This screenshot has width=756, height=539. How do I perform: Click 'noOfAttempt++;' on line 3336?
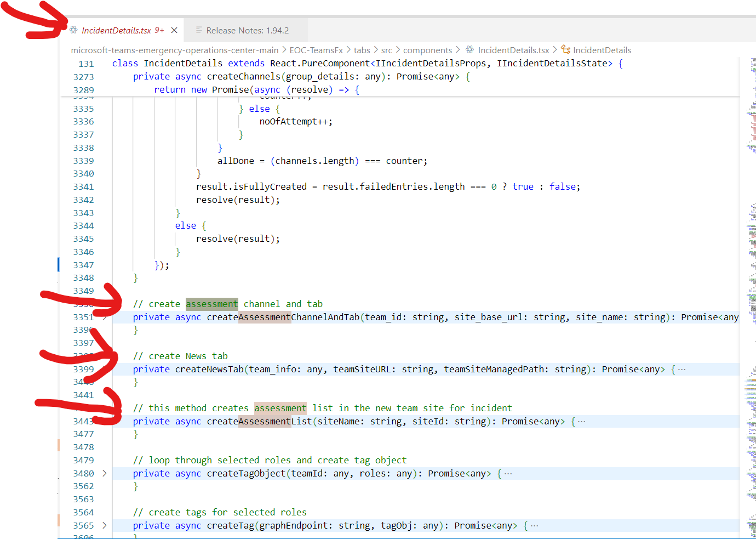point(296,121)
